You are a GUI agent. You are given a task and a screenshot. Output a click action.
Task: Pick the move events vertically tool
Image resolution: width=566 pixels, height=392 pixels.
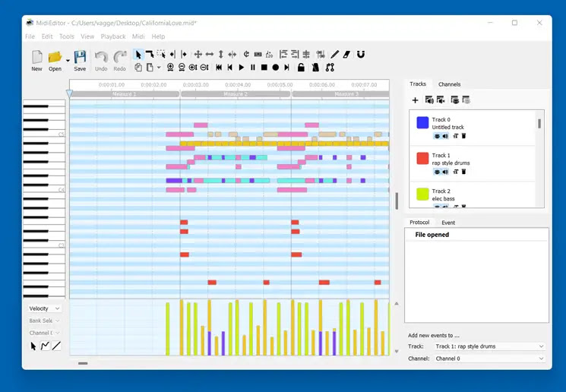click(220, 55)
